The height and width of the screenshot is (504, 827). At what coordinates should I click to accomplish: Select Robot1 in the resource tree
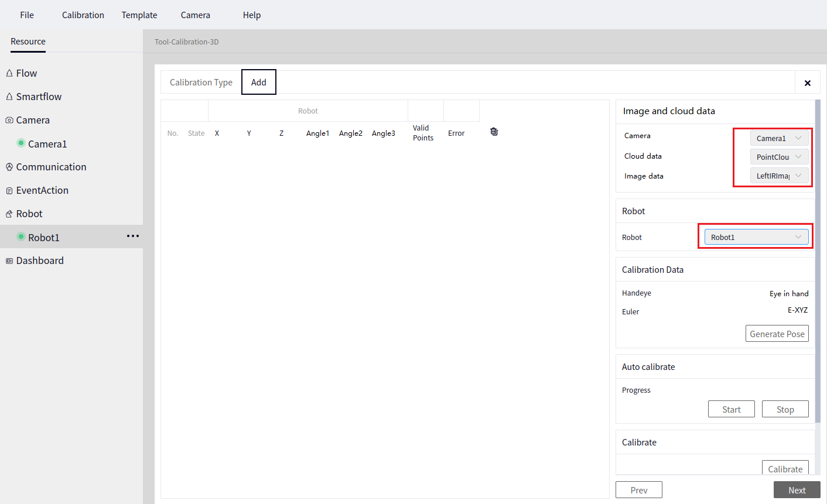tap(44, 237)
